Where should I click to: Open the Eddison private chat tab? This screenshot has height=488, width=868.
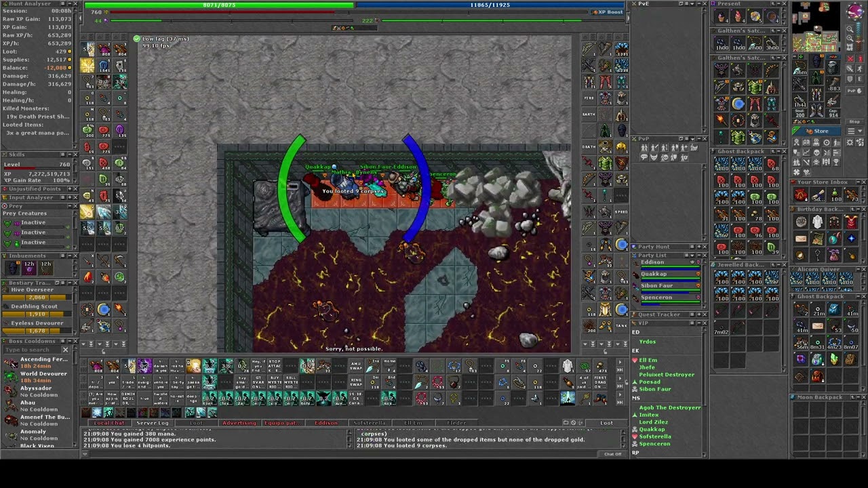click(x=326, y=423)
